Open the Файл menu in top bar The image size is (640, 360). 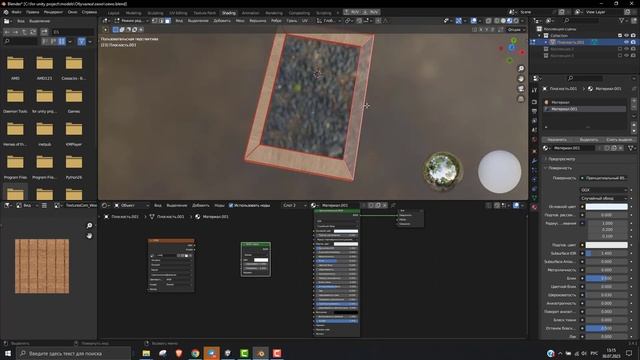16,12
